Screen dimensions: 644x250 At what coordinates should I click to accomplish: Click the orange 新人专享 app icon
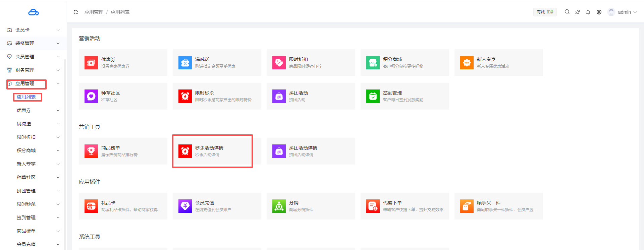tap(467, 63)
